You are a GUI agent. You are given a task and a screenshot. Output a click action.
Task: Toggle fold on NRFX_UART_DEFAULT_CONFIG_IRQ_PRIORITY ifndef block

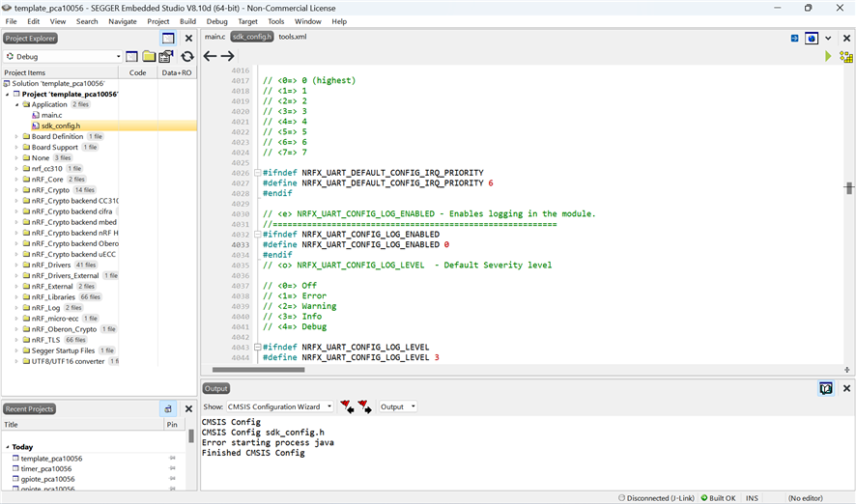click(x=257, y=172)
